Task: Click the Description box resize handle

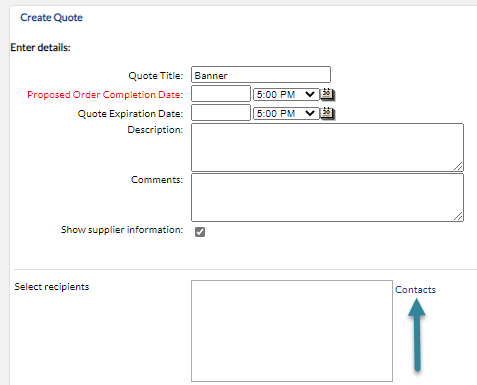Action: click(458, 166)
